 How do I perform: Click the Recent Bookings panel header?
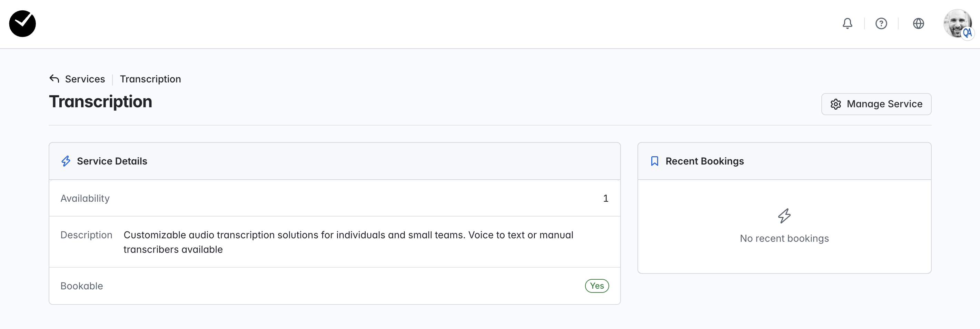pos(784,161)
